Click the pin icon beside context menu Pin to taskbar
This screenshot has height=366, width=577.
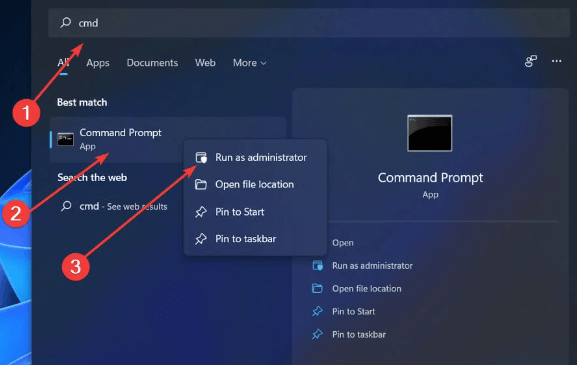pyautogui.click(x=201, y=239)
